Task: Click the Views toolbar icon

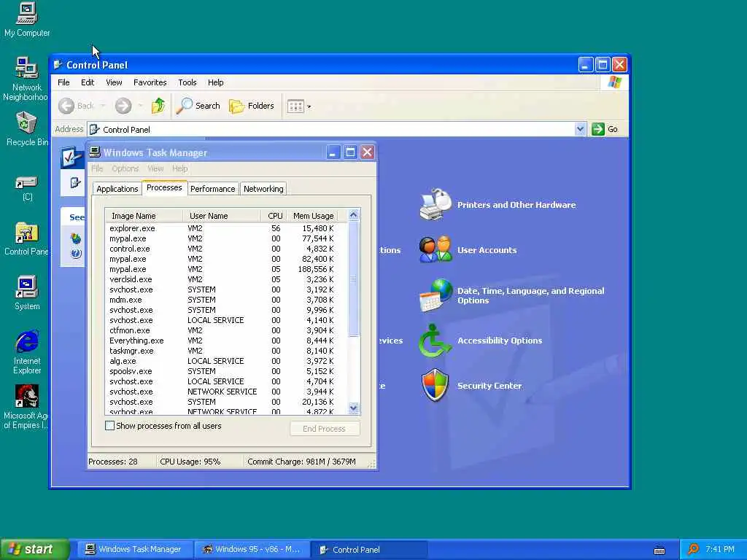Action: [295, 106]
